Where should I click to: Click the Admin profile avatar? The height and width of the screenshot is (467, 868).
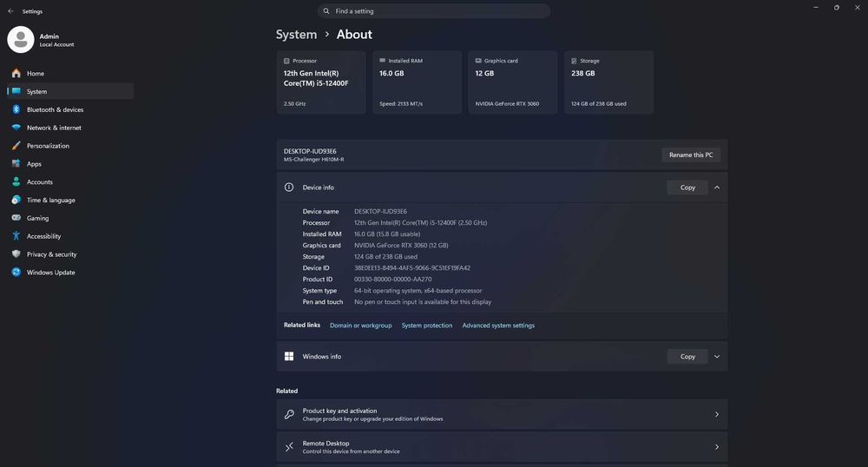tap(21, 40)
